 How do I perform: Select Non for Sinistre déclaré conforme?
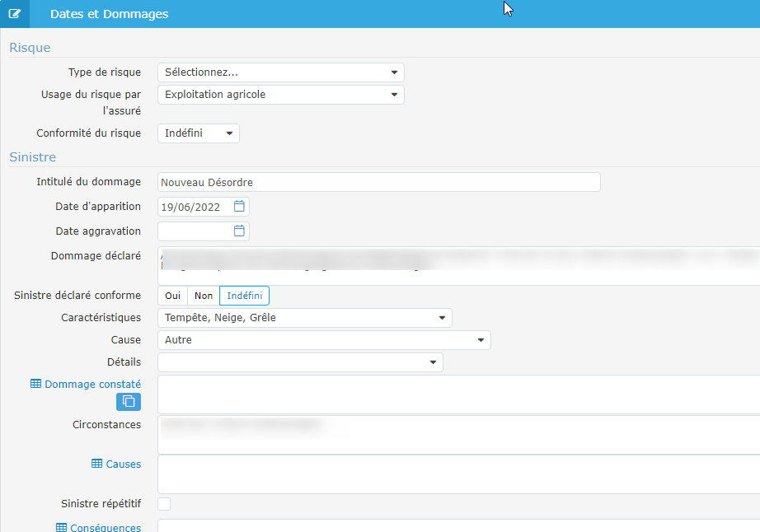[x=204, y=296]
